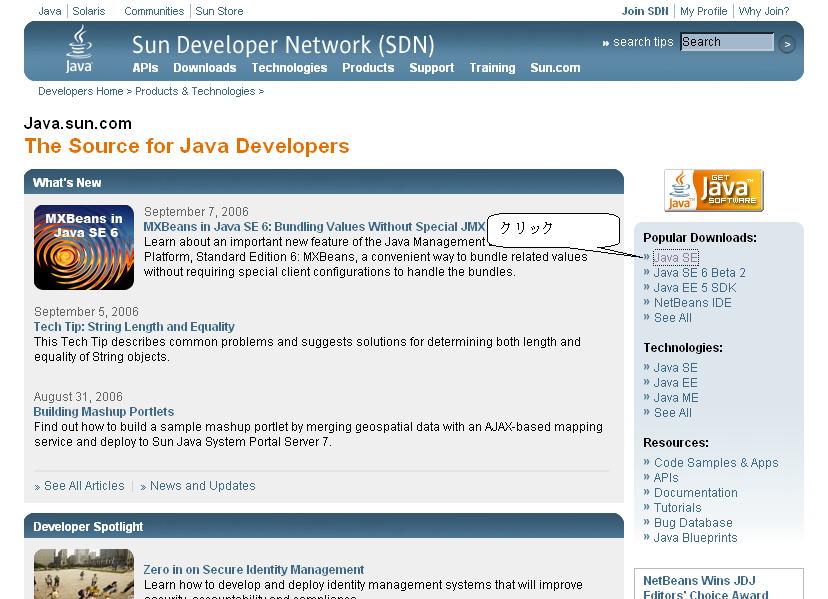Click 'The Source for Java Developers' heading
This screenshot has width=828, height=599.
pyautogui.click(x=187, y=146)
